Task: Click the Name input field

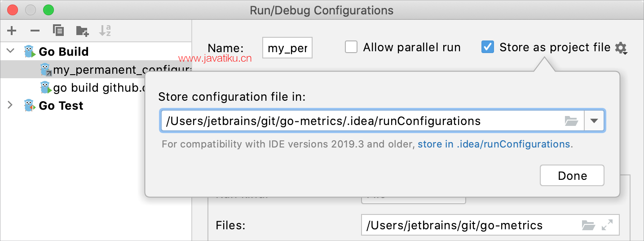Action: (287, 48)
